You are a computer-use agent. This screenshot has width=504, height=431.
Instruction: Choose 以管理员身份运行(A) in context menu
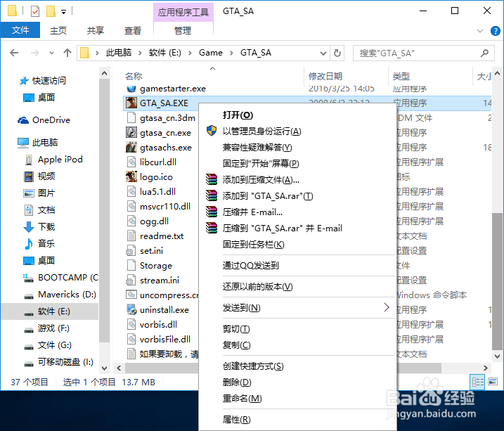click(x=297, y=131)
